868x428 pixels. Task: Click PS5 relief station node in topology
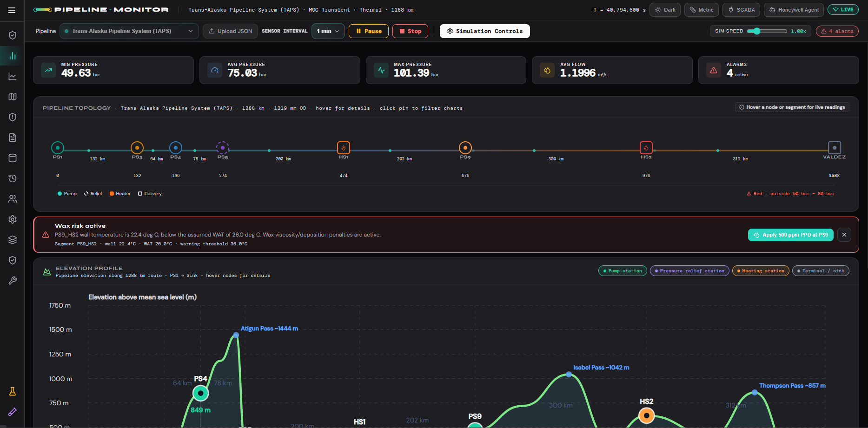click(223, 148)
